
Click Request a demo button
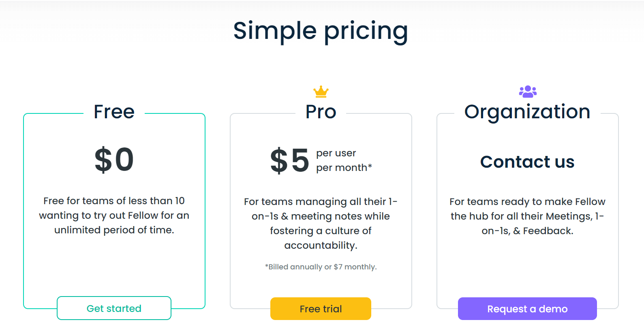coord(527,309)
